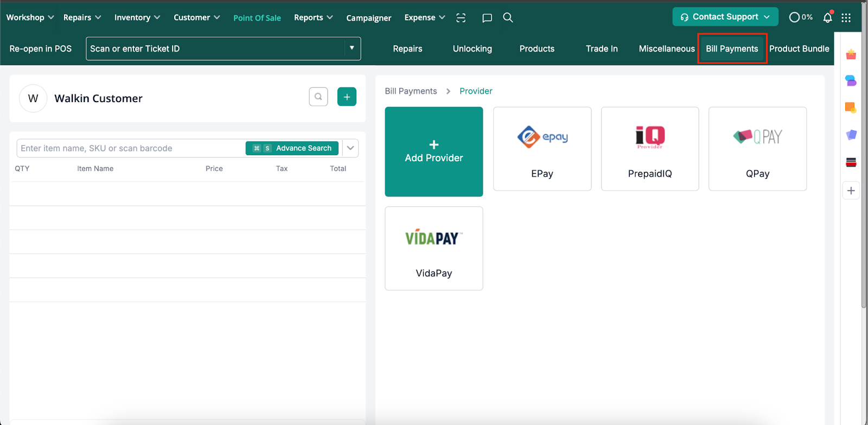Click the orange square sidebar icon
868x425 pixels.
click(x=851, y=107)
